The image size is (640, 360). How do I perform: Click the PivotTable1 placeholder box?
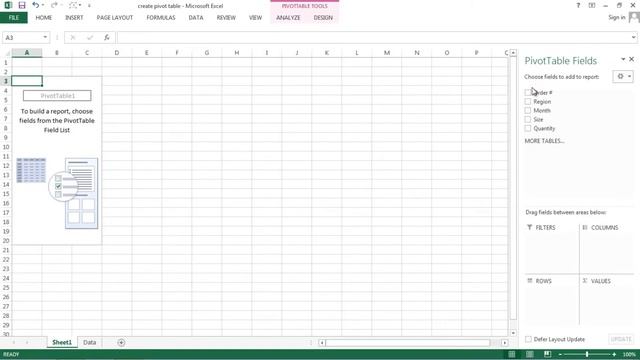click(x=57, y=96)
